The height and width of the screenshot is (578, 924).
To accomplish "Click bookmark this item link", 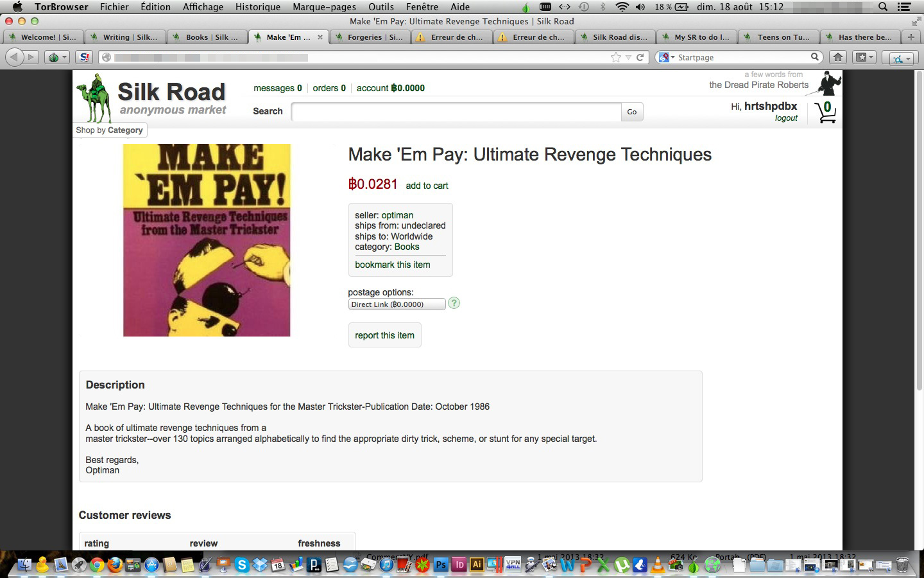I will tap(393, 265).
